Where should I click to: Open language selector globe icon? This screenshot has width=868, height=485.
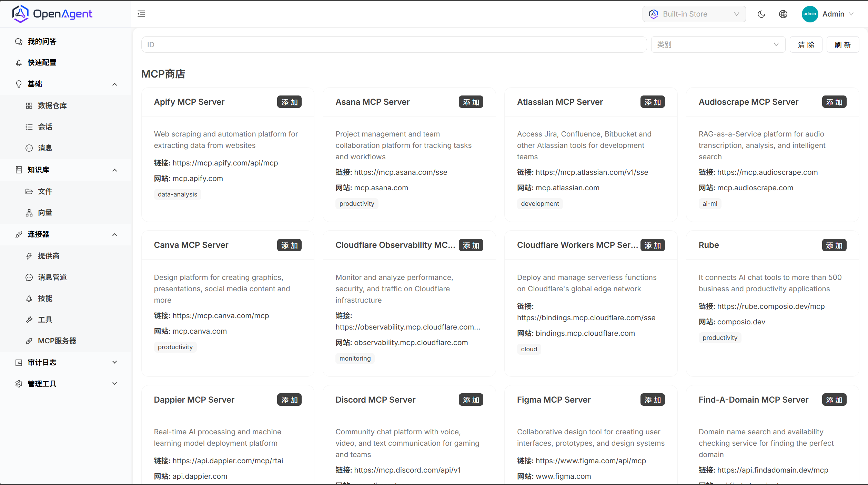coord(783,14)
